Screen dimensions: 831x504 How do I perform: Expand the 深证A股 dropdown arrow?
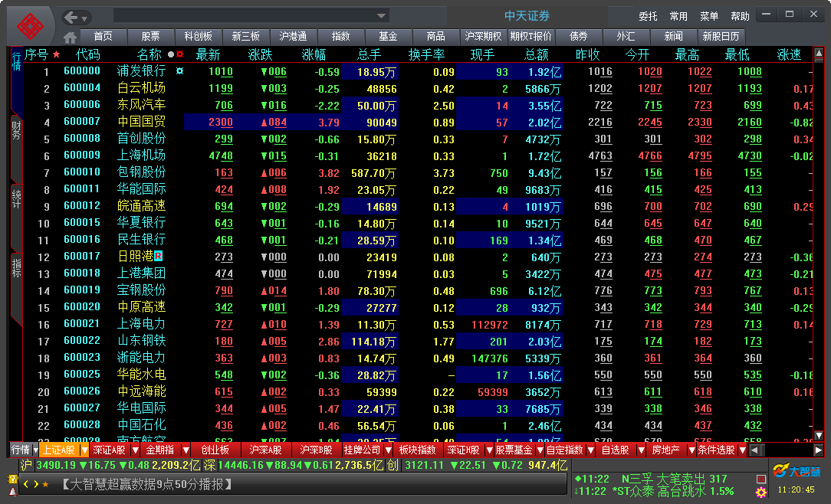135,450
